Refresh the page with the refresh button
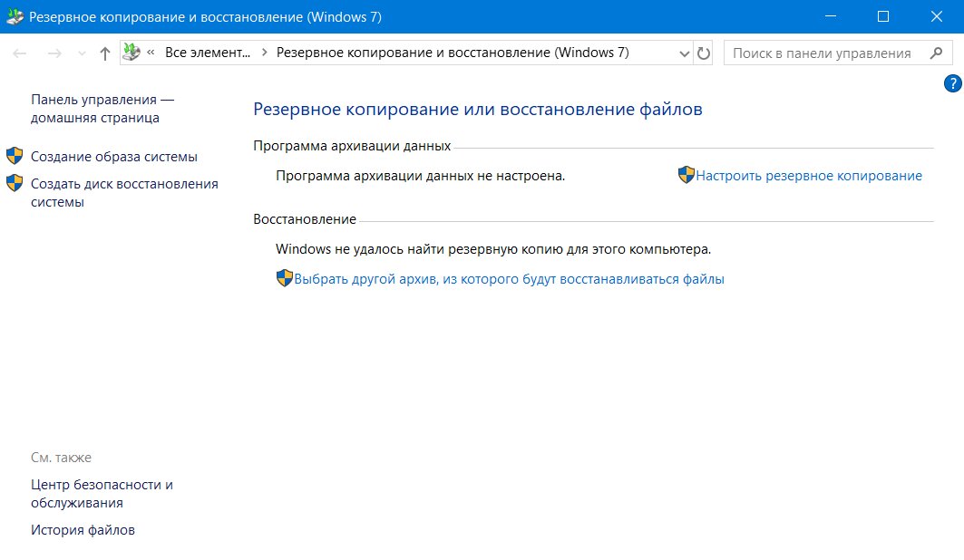The width and height of the screenshot is (964, 560). pyautogui.click(x=704, y=53)
